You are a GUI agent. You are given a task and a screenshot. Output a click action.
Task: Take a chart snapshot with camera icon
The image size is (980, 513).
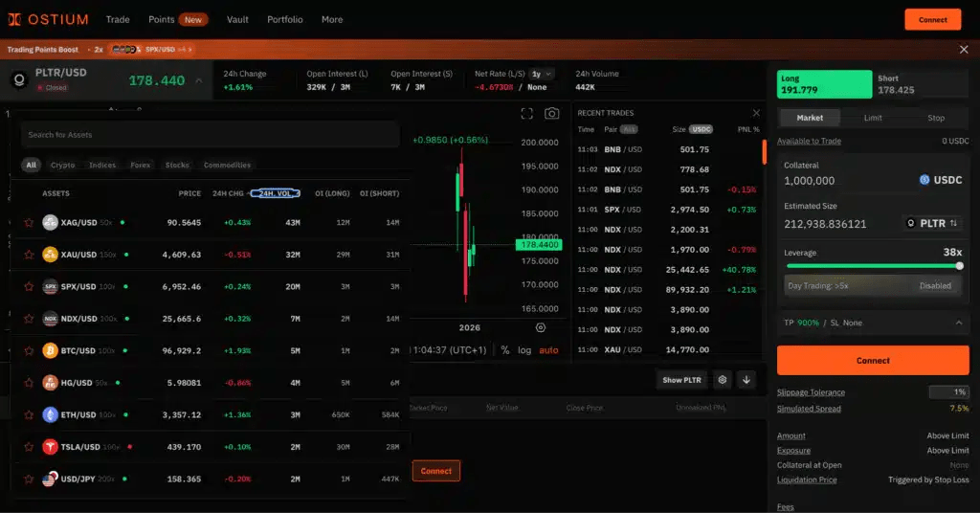pos(551,114)
